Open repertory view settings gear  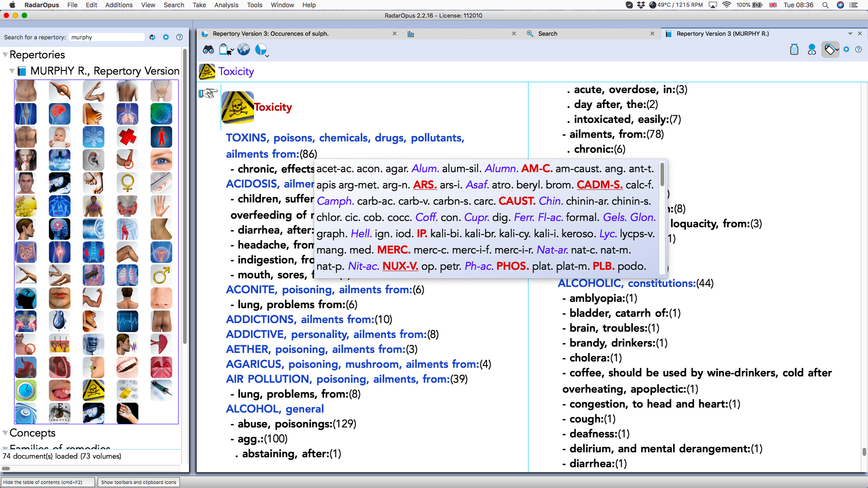coord(846,50)
